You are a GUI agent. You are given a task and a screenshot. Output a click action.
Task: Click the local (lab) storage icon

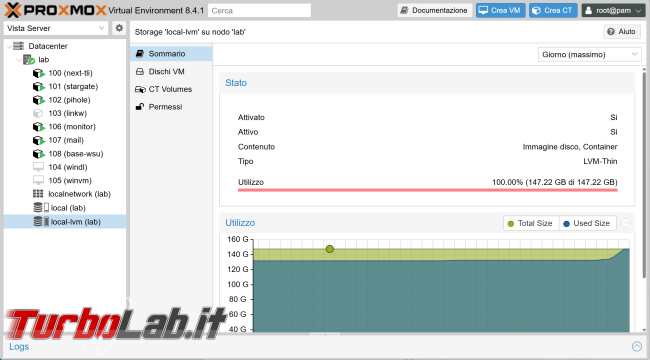pyautogui.click(x=41, y=208)
